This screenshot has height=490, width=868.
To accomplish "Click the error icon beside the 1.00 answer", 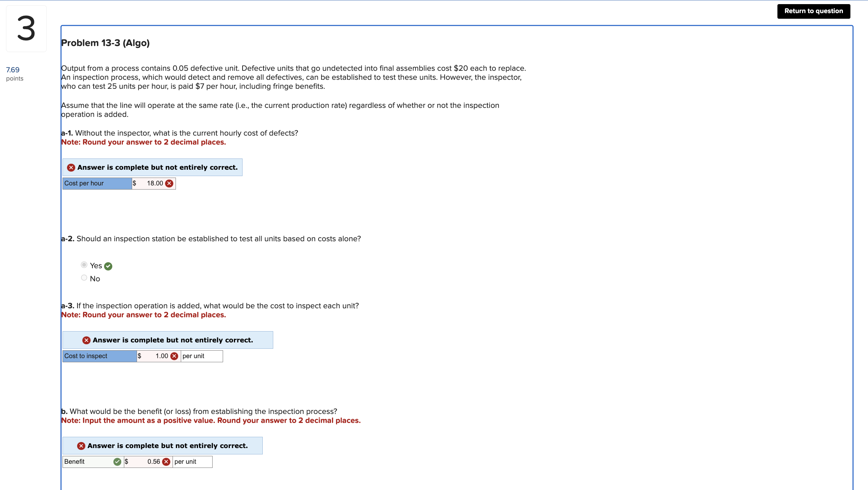I will 174,356.
